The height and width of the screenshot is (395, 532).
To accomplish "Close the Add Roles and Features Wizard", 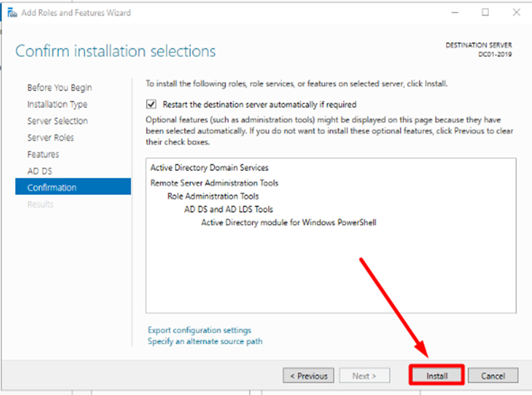I will [x=516, y=12].
